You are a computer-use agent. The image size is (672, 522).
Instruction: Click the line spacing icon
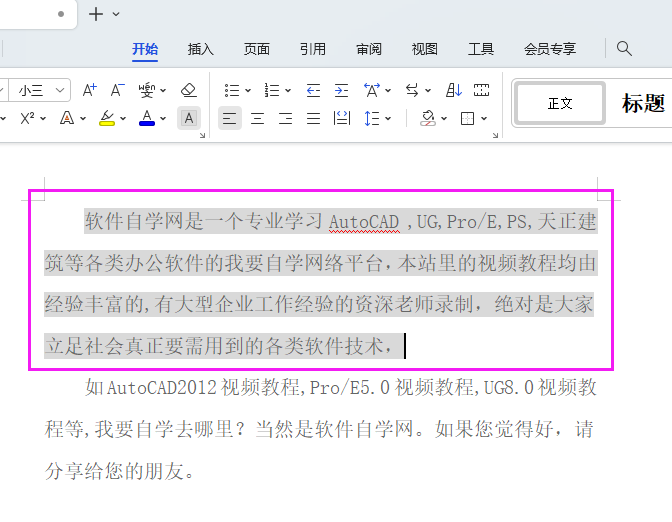pyautogui.click(x=372, y=118)
